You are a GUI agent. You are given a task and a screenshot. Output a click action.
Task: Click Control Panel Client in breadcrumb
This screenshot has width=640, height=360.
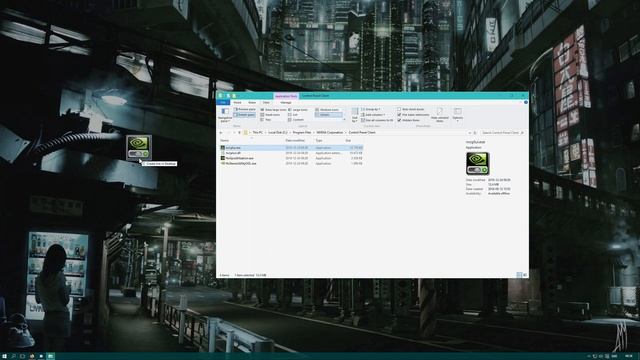[x=362, y=133]
